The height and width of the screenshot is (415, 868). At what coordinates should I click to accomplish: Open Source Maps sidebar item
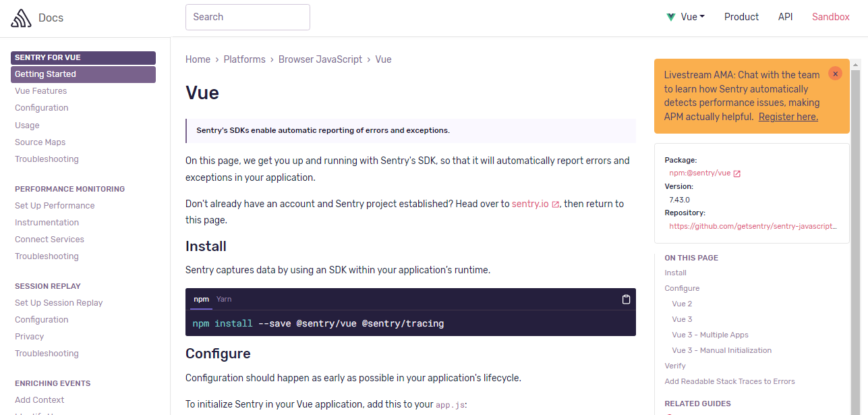pos(40,142)
